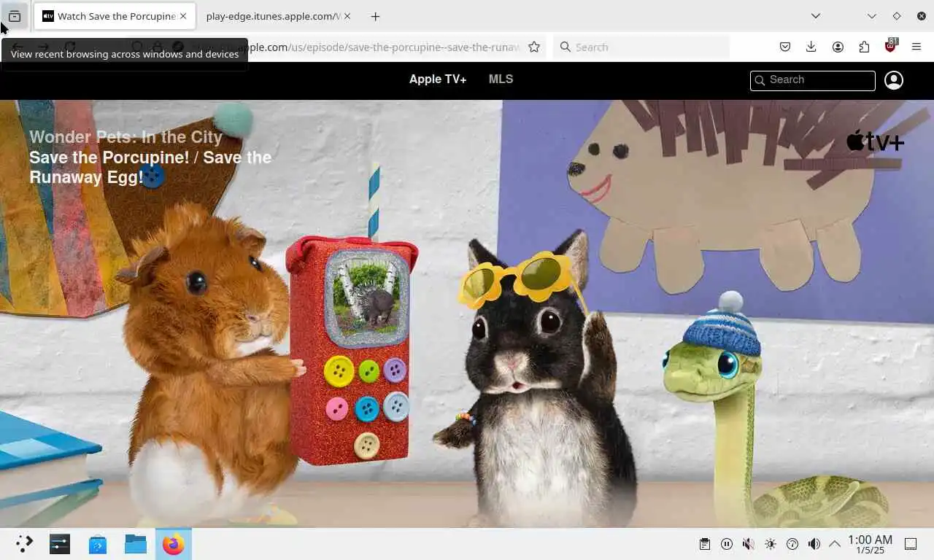This screenshot has height=560, width=934.
Task: Open Firefox View recent browsing button
Action: click(15, 16)
